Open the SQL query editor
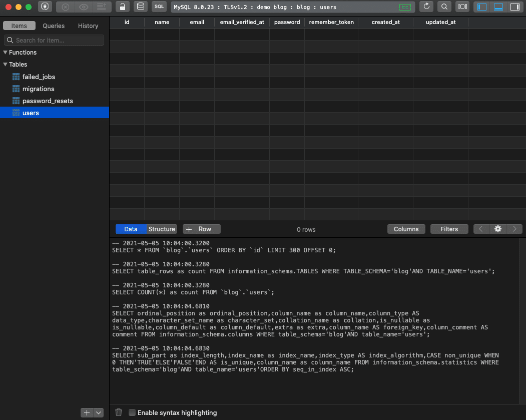Image resolution: width=526 pixels, height=420 pixels. [159, 7]
